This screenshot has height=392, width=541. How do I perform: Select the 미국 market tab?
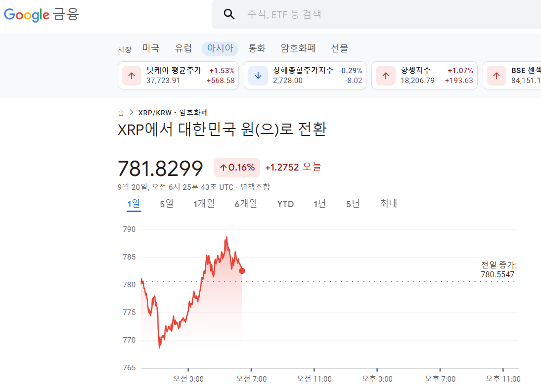(x=151, y=48)
